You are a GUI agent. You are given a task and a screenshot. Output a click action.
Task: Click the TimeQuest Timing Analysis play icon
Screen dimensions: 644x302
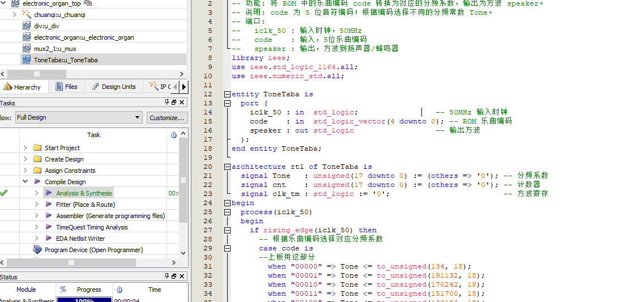pyautogui.click(x=49, y=227)
